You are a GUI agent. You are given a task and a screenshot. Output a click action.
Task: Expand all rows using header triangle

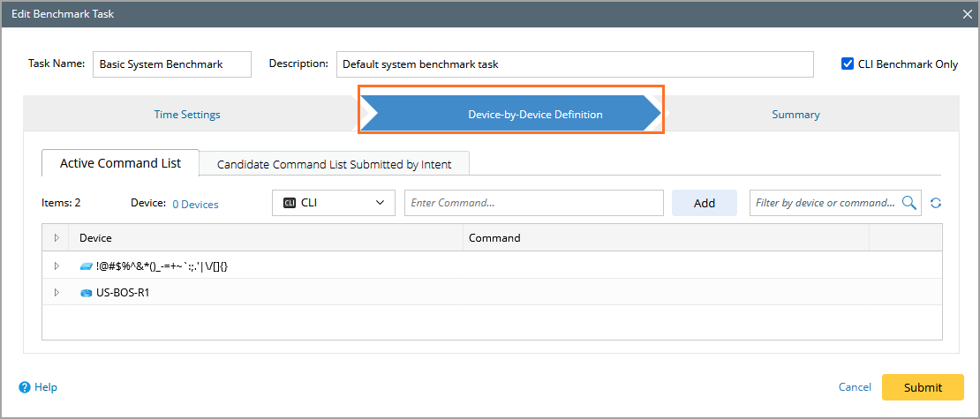57,238
